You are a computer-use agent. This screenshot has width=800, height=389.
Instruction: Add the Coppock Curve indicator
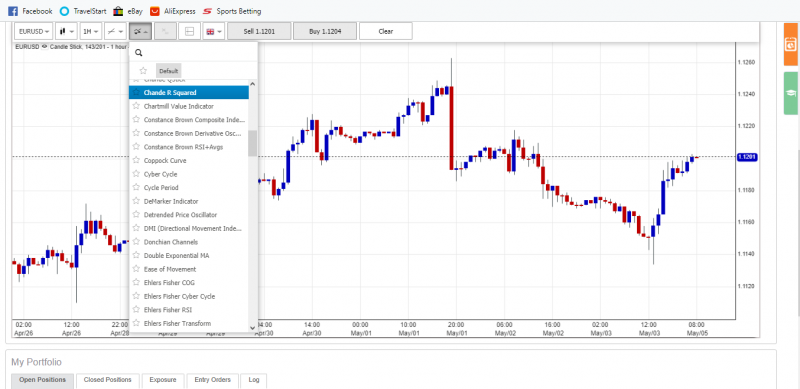pyautogui.click(x=189, y=160)
